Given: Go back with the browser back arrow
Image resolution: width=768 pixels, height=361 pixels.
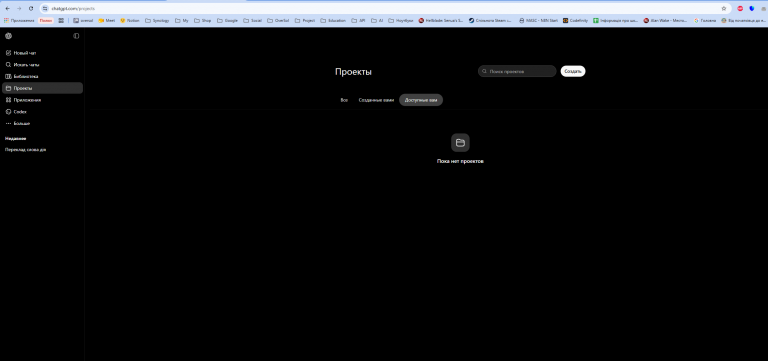Looking at the screenshot, I should coord(7,8).
